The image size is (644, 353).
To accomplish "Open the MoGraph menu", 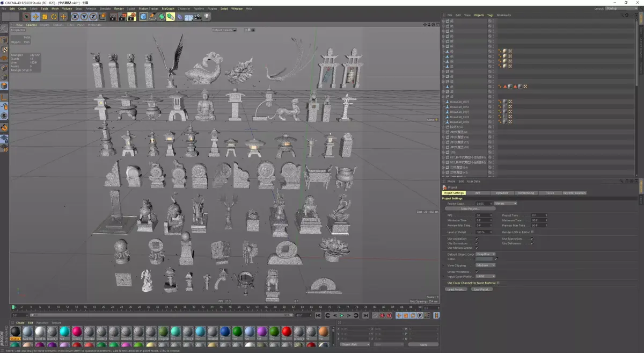I will click(x=168, y=9).
